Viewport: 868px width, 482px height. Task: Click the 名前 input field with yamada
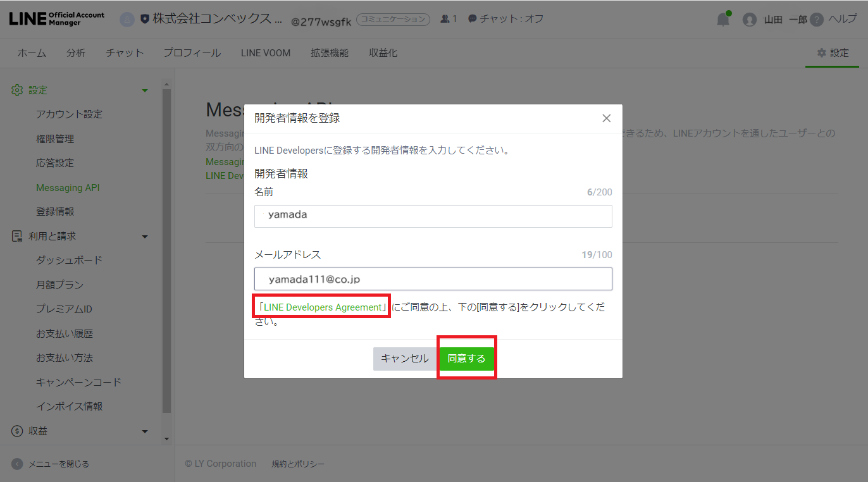433,216
